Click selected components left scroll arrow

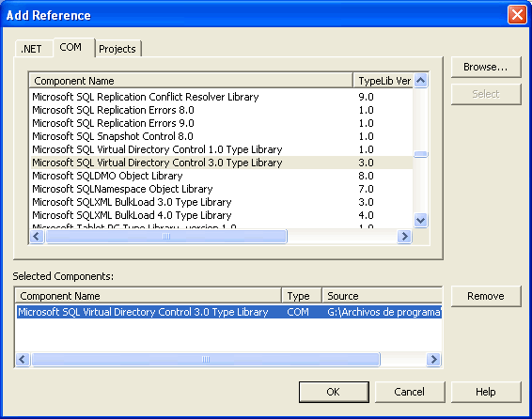[x=23, y=359]
